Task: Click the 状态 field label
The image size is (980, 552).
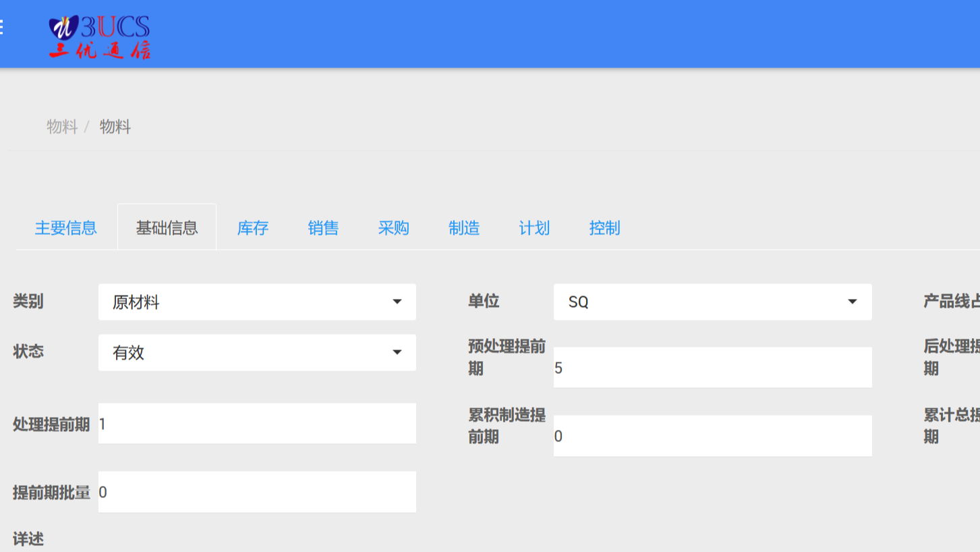Action: click(28, 352)
